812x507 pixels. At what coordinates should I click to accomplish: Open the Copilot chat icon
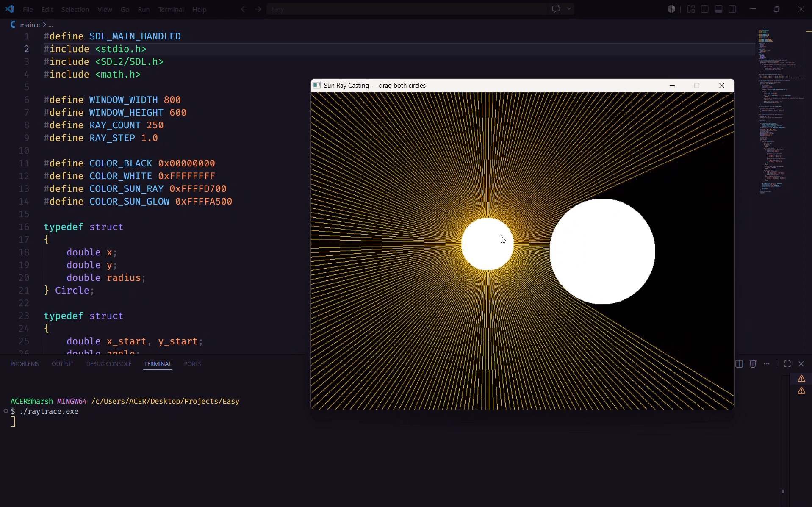coord(556,9)
